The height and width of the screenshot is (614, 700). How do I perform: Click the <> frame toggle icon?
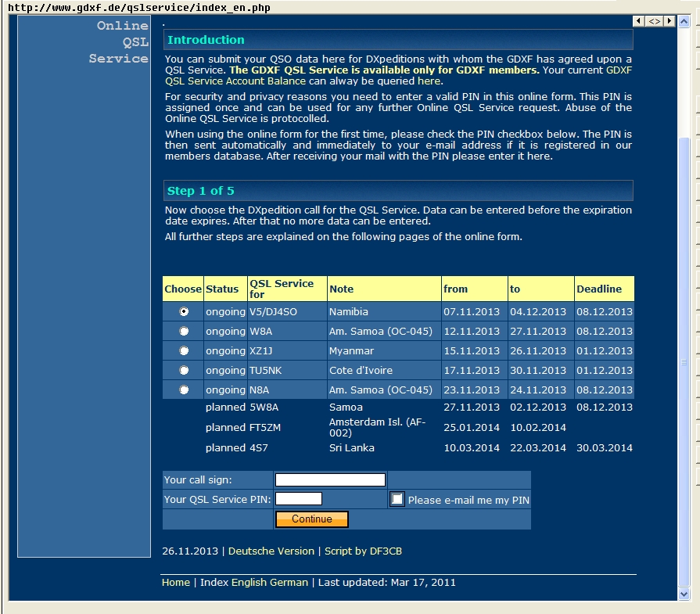tap(655, 21)
